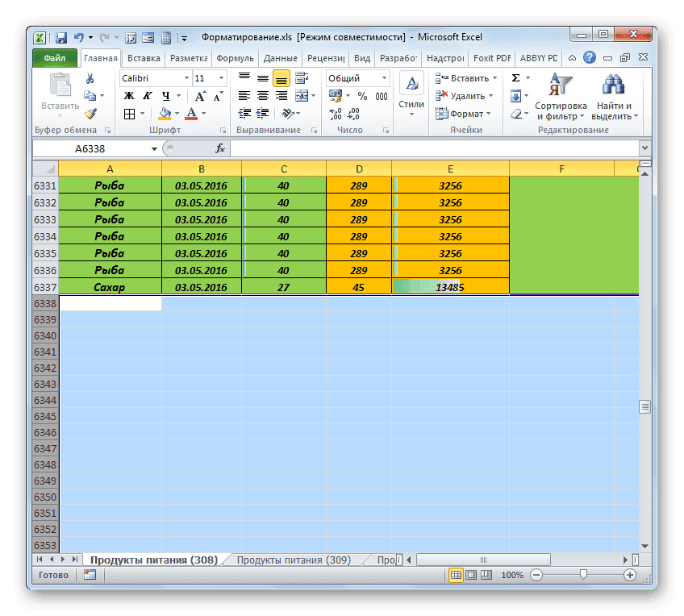
Task: Expand the fill color dropdown arrow
Action: [177, 113]
